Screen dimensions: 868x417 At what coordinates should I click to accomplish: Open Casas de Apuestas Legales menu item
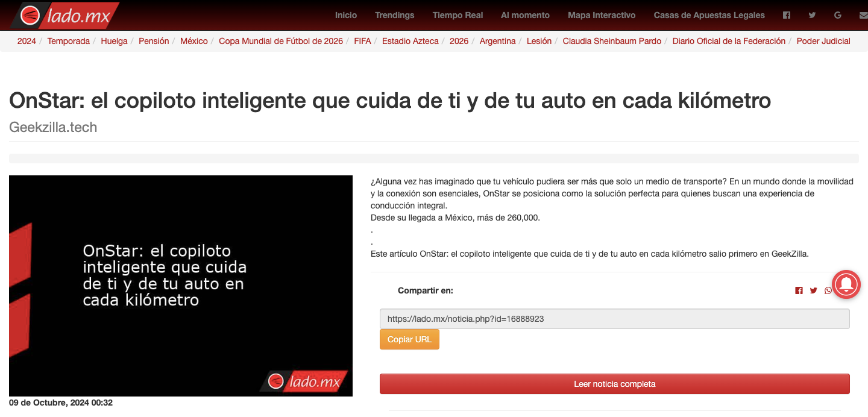click(709, 15)
